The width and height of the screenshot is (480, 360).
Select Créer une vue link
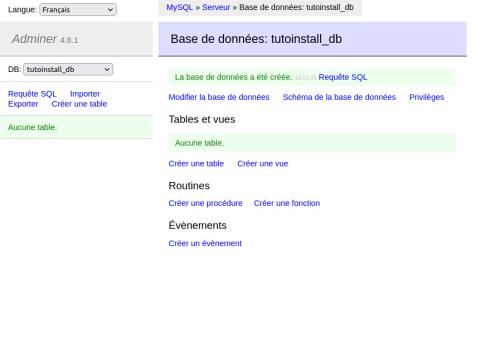pyautogui.click(x=263, y=164)
